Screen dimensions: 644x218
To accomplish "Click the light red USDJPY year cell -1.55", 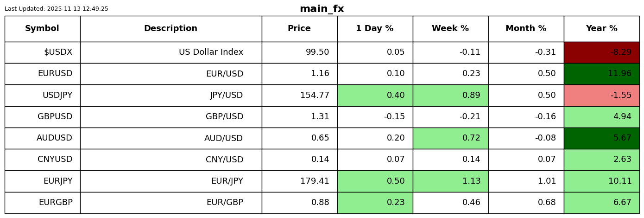I will [x=601, y=96].
